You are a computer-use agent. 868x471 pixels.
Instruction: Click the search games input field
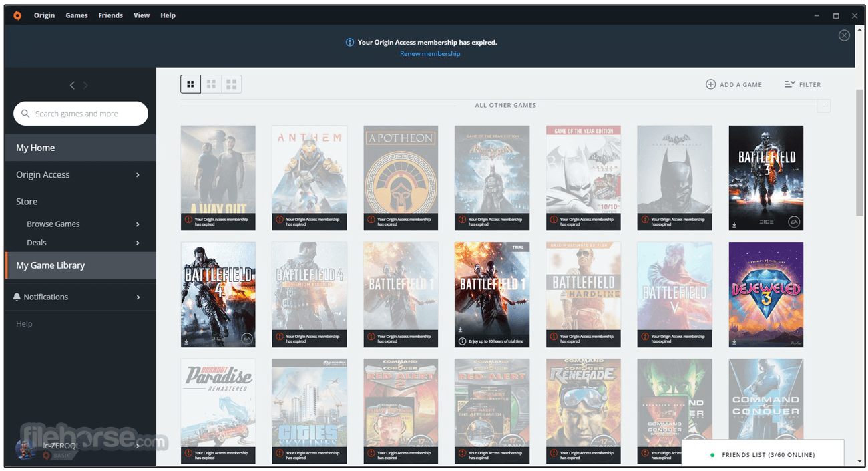point(81,114)
